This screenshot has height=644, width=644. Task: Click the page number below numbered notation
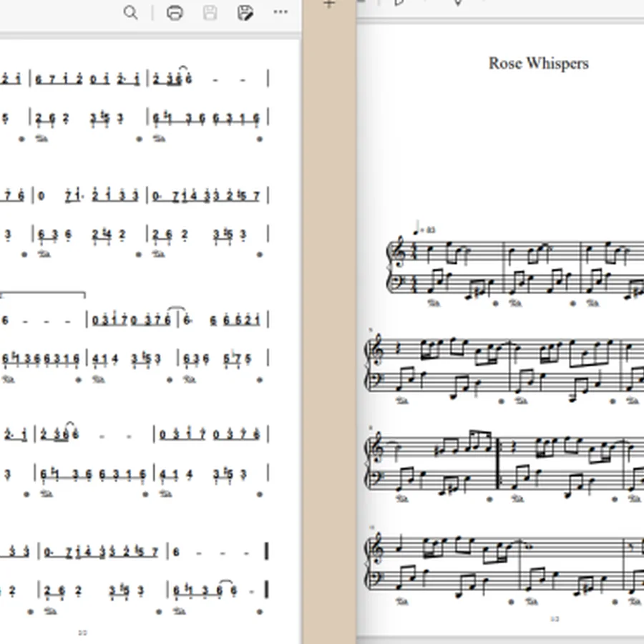[82, 633]
